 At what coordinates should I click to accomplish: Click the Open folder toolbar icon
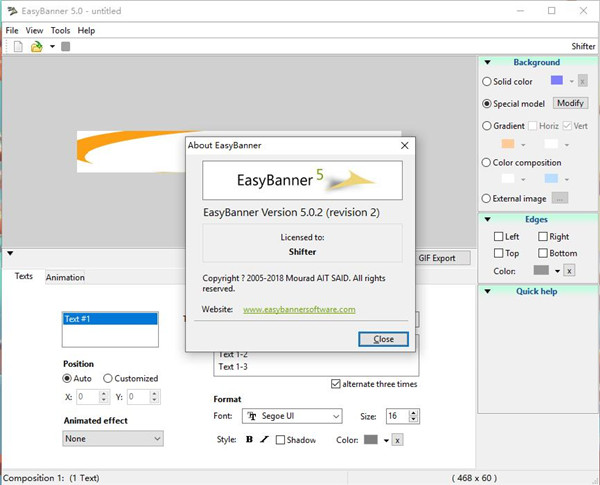36,47
